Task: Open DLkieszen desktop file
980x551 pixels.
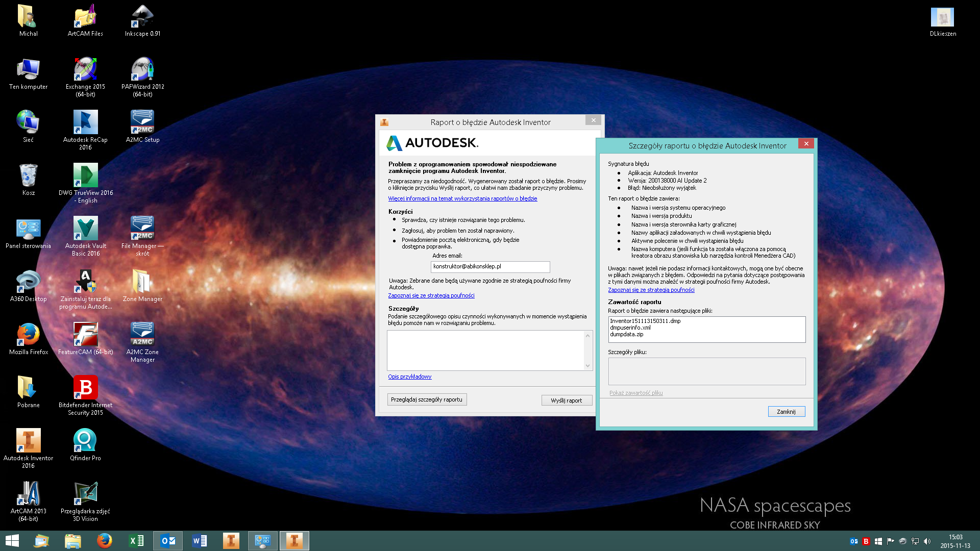Action: (x=942, y=21)
